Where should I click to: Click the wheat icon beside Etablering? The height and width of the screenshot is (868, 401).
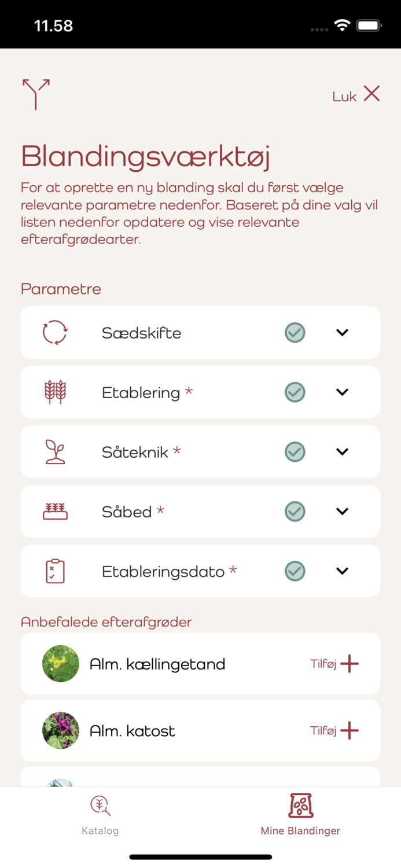[x=55, y=392]
